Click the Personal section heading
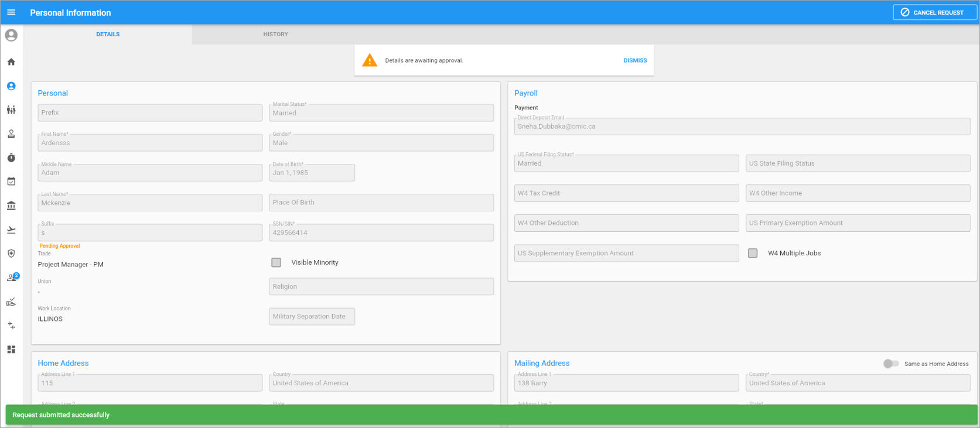Viewport: 980px width, 428px height. click(53, 93)
